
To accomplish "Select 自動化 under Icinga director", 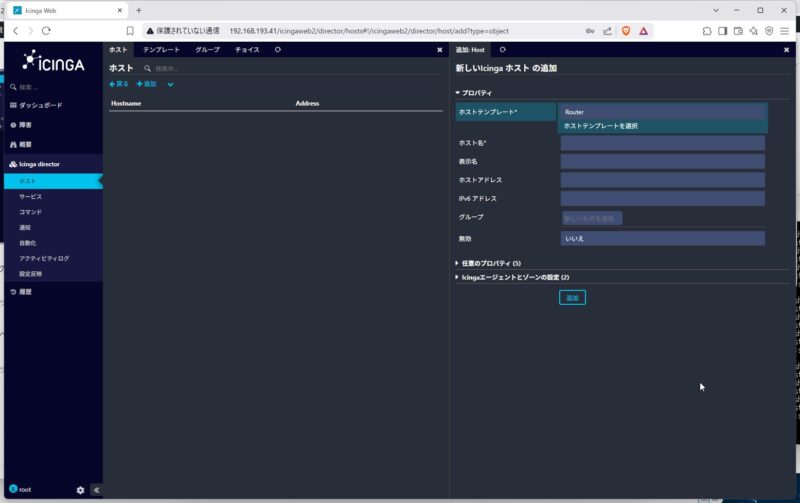I will 28,243.
